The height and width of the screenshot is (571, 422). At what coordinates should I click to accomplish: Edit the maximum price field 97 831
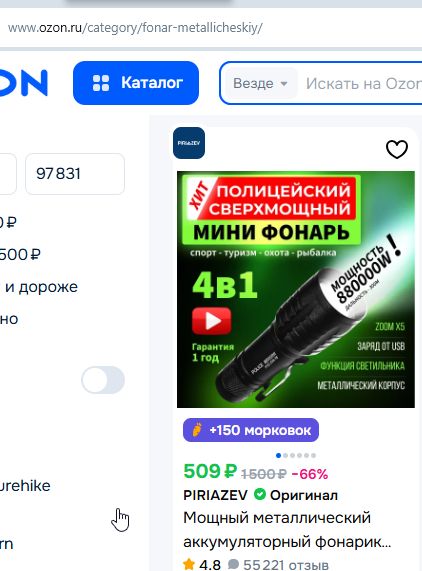point(75,174)
